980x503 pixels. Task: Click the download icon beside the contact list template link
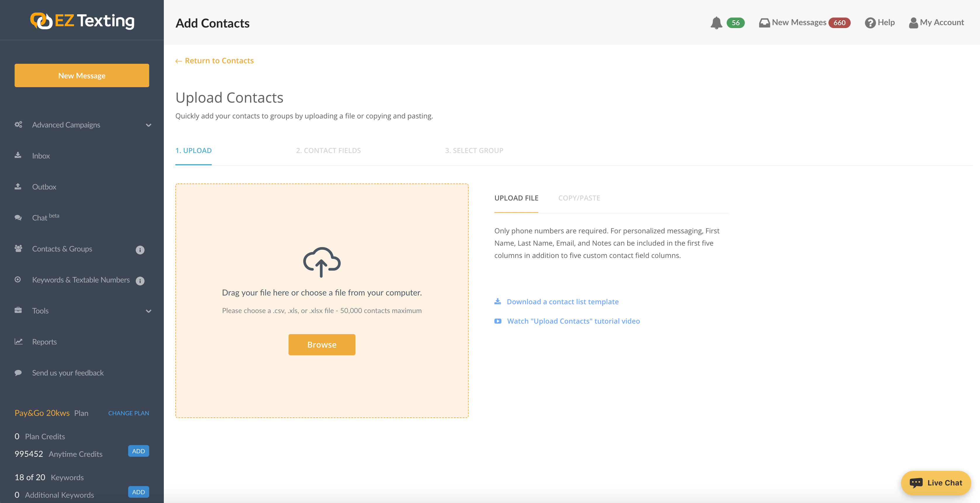click(498, 302)
